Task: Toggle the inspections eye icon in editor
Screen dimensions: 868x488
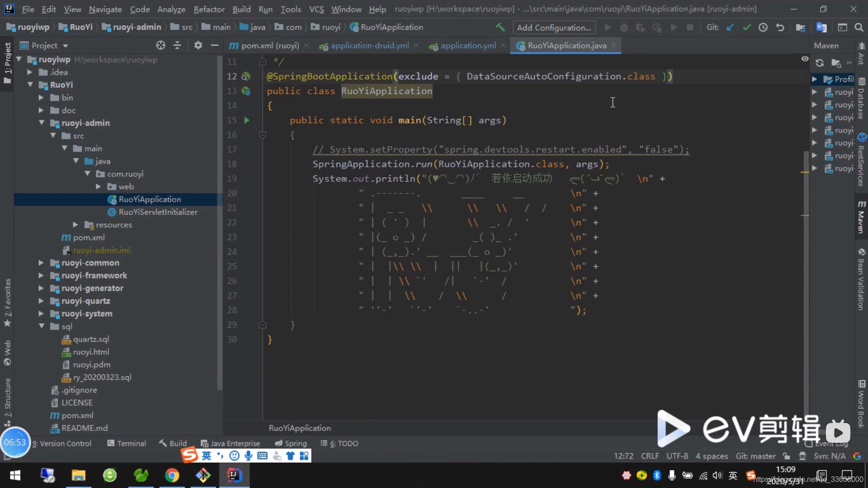Action: tap(805, 59)
